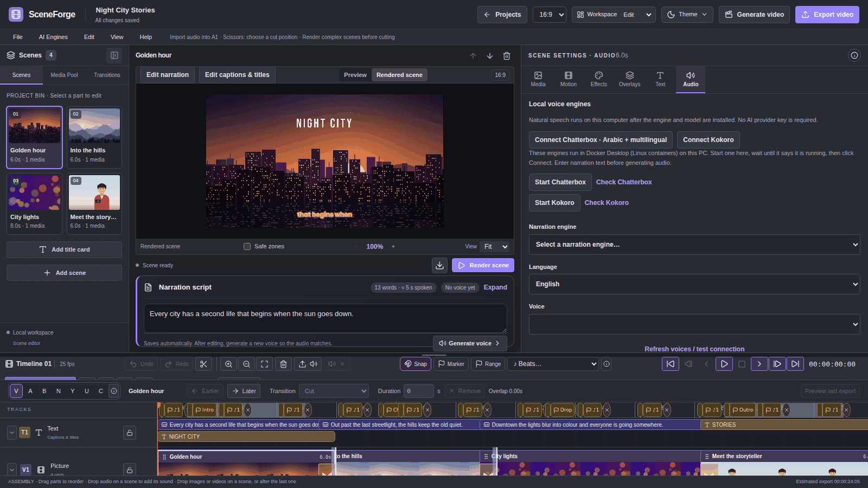Switch to Preview mode
Viewport: 868px width, 488px height.
click(x=355, y=75)
